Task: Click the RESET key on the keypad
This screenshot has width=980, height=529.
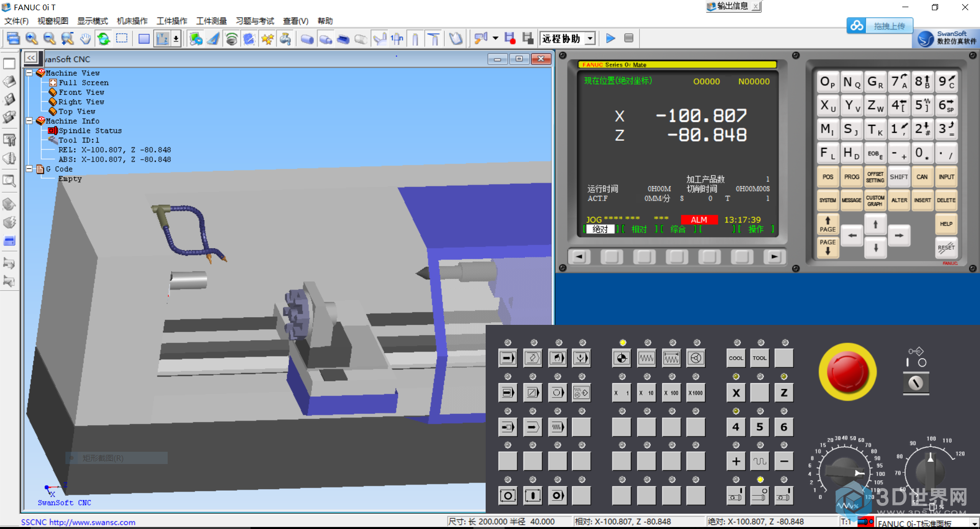Action: 946,248
